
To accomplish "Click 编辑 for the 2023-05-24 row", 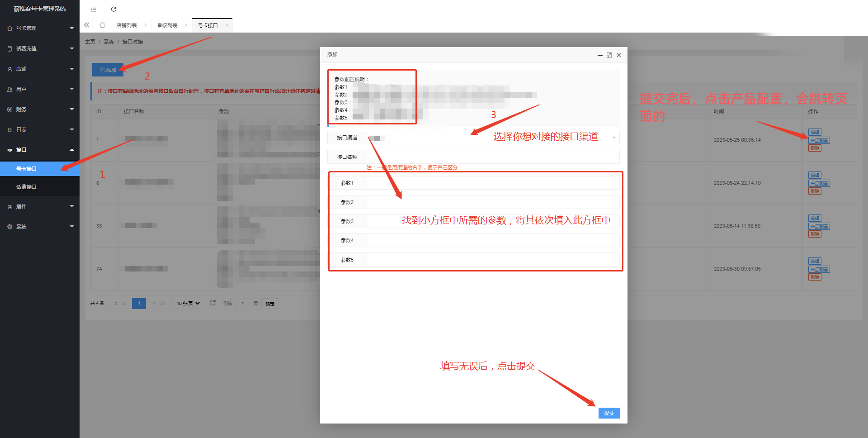I will [x=815, y=176].
